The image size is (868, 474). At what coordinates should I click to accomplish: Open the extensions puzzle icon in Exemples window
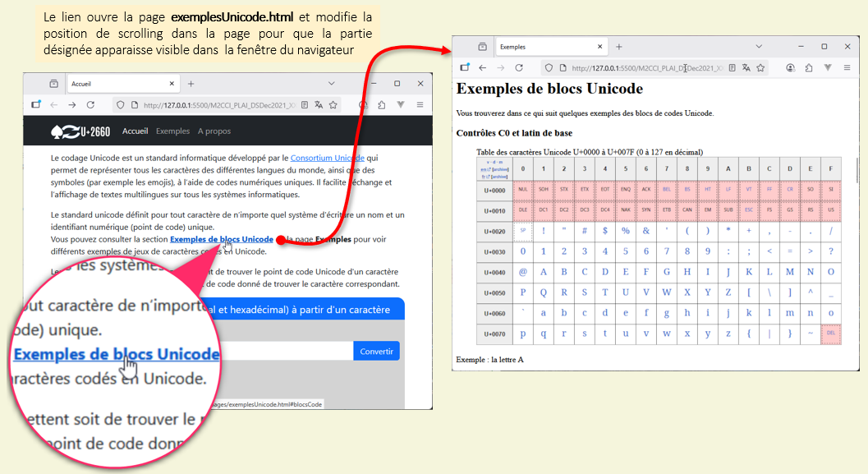tap(809, 68)
